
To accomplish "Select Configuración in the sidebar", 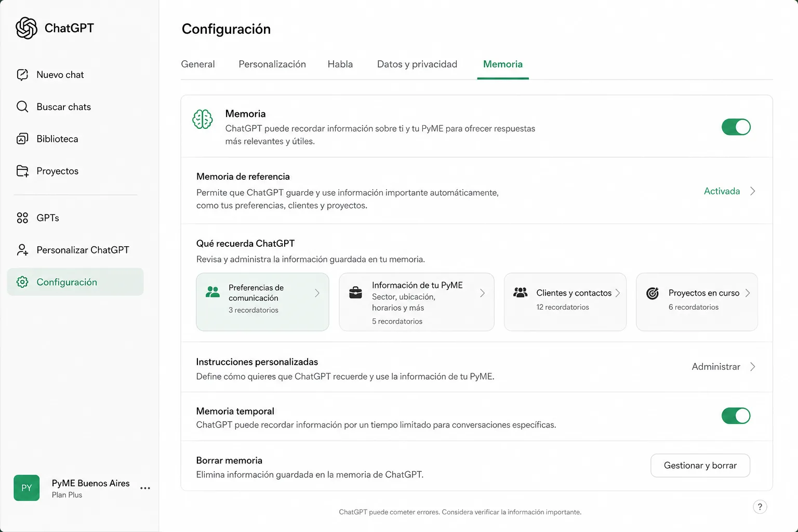I will coord(75,282).
